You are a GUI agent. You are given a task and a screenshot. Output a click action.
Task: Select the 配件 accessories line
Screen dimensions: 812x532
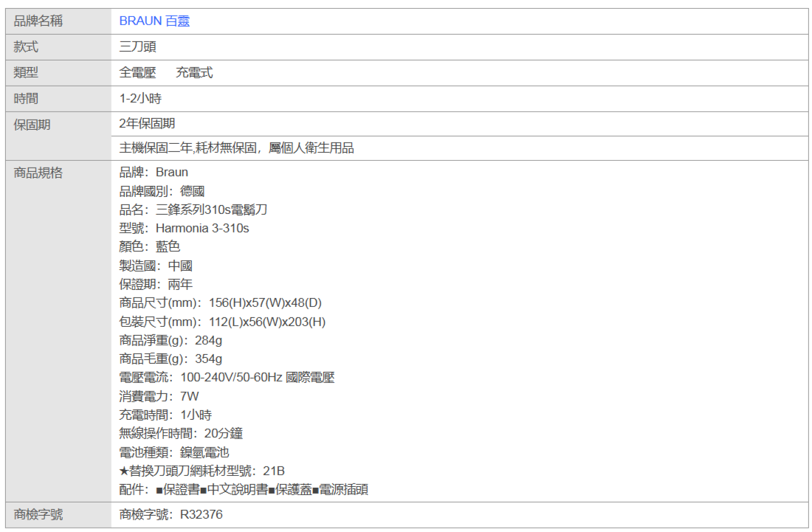[x=244, y=489]
